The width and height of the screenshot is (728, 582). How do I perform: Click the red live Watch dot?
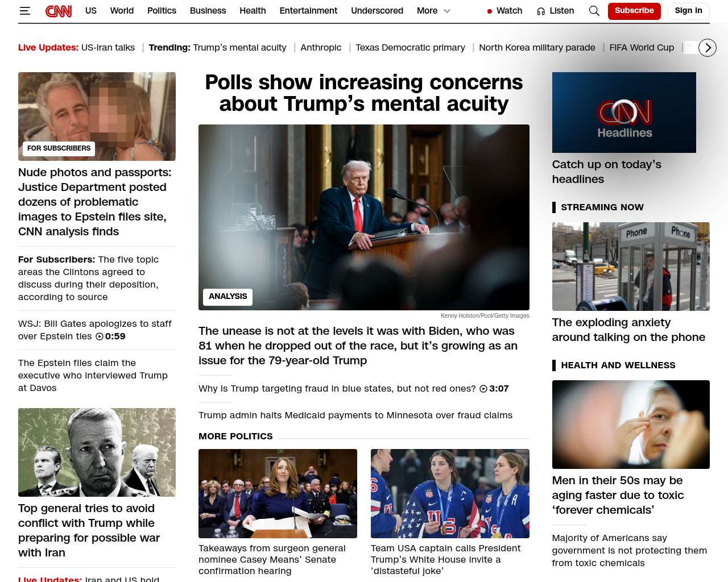tap(489, 11)
